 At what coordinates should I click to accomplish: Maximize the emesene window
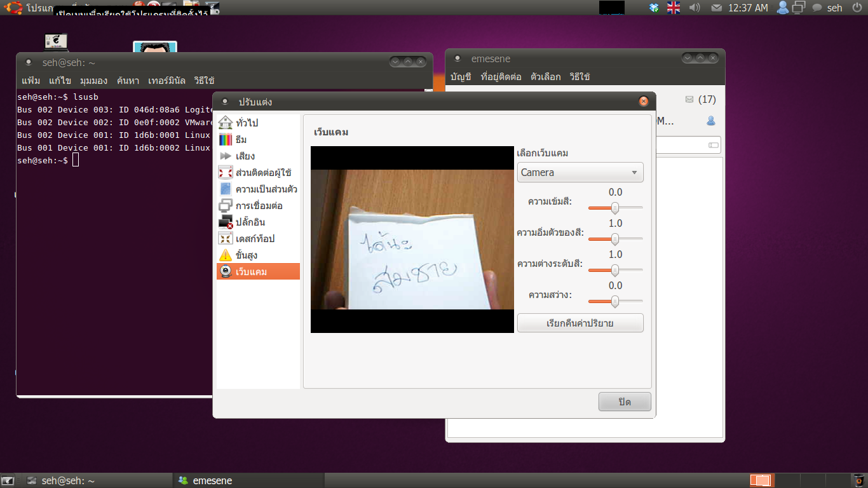(700, 58)
